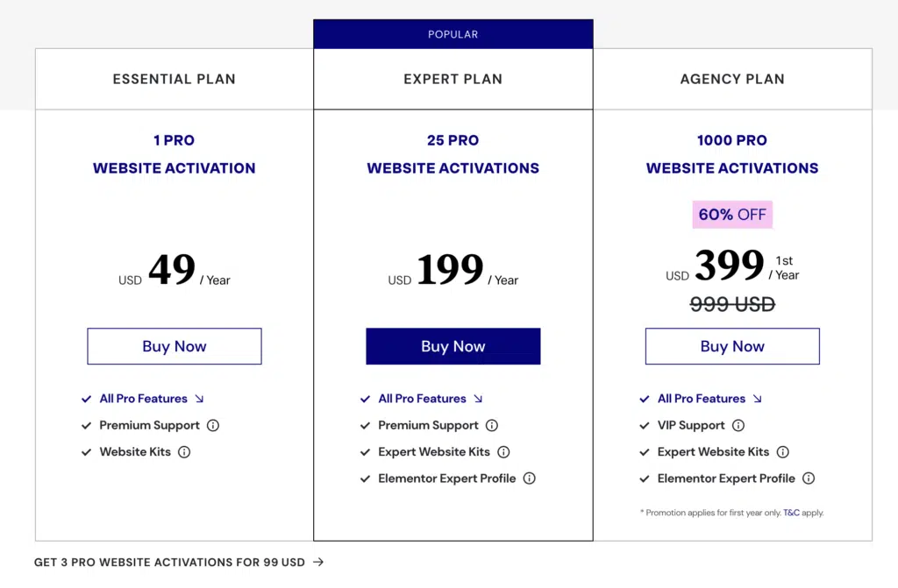Buy the Essential plan for 49 USD
Viewport: 898px width, 588px height.
click(175, 346)
